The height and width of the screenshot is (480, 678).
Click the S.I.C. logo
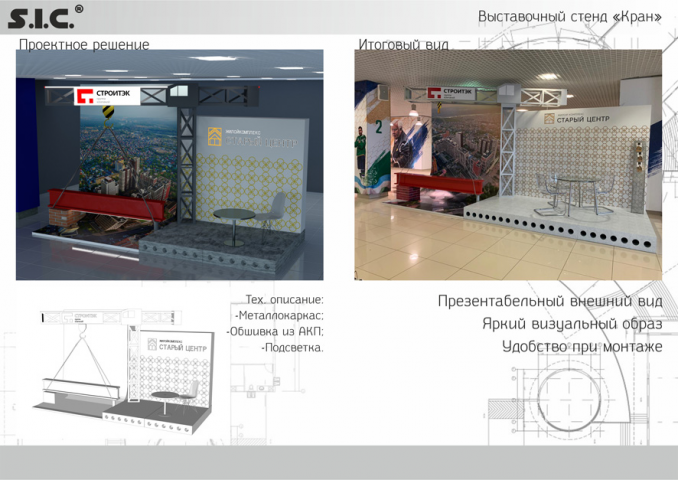(x=45, y=17)
